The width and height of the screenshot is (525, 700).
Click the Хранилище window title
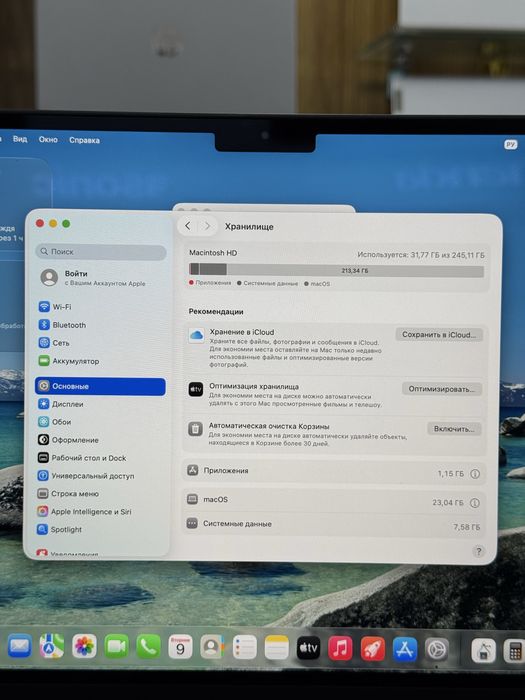[x=249, y=227]
